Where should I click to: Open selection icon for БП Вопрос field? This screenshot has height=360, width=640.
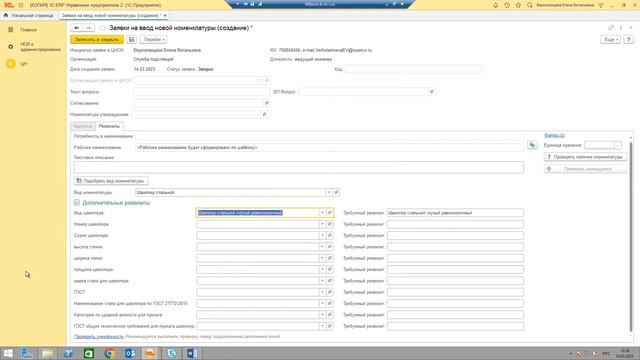431,92
